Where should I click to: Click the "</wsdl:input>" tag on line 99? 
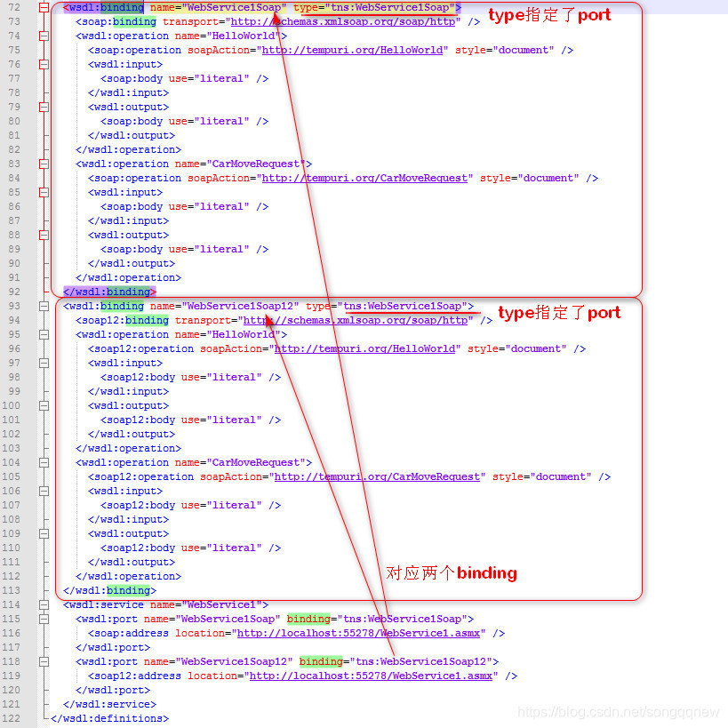pyautogui.click(x=129, y=391)
